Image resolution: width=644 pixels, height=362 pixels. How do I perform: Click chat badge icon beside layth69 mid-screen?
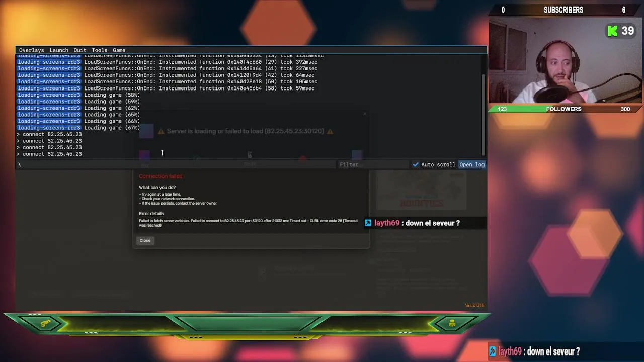click(368, 223)
